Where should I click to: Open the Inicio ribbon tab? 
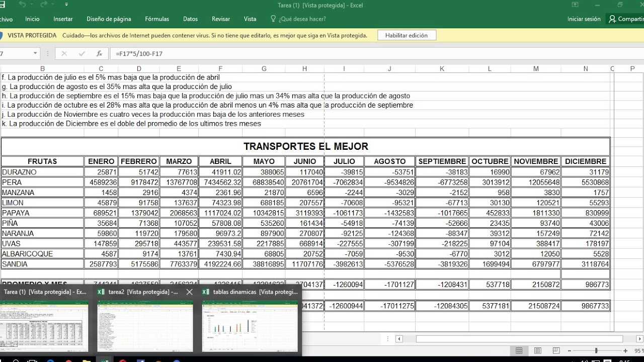click(x=32, y=19)
